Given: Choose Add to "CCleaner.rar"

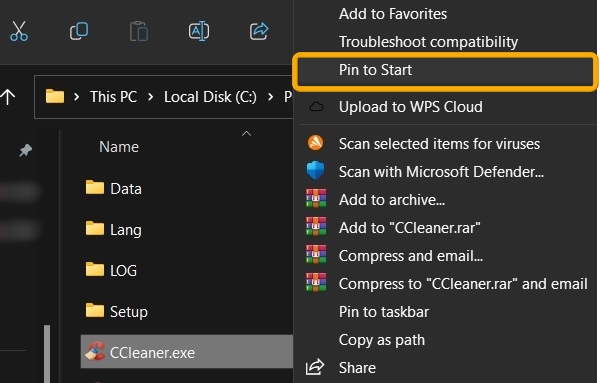Looking at the screenshot, I should [409, 228].
